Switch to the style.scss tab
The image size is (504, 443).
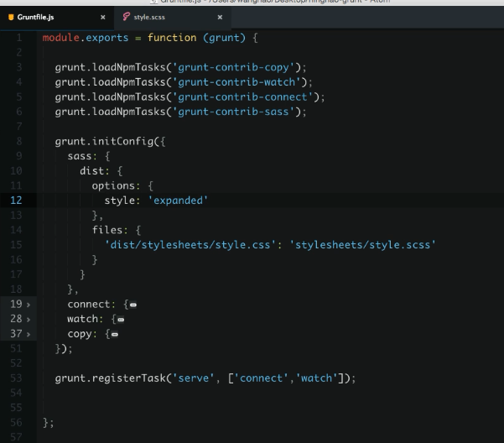[x=151, y=17]
